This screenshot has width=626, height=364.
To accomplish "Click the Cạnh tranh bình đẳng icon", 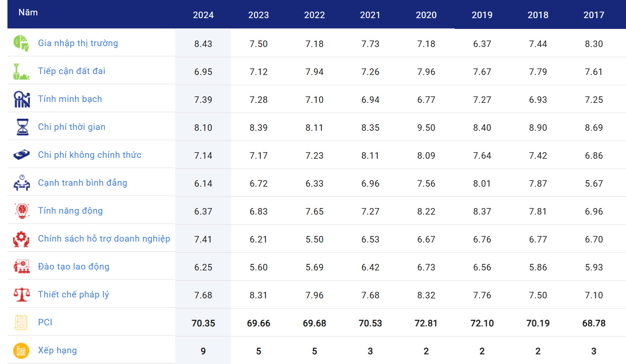I will click(x=21, y=183).
